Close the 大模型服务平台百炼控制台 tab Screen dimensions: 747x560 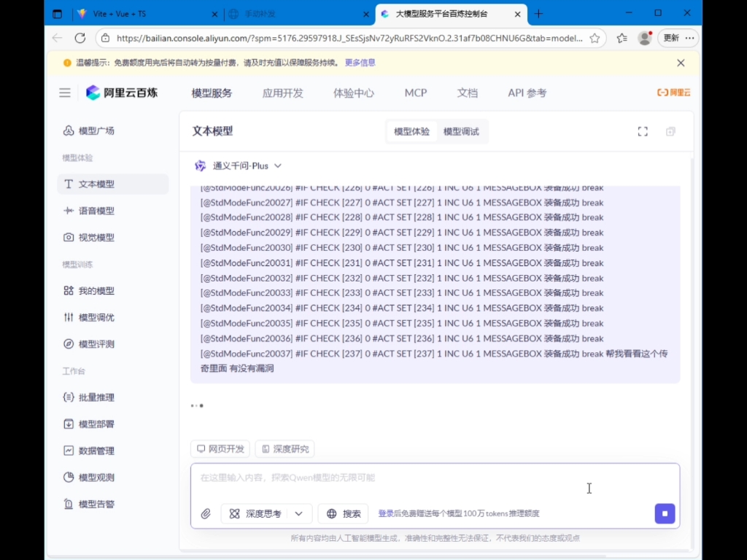click(x=517, y=15)
